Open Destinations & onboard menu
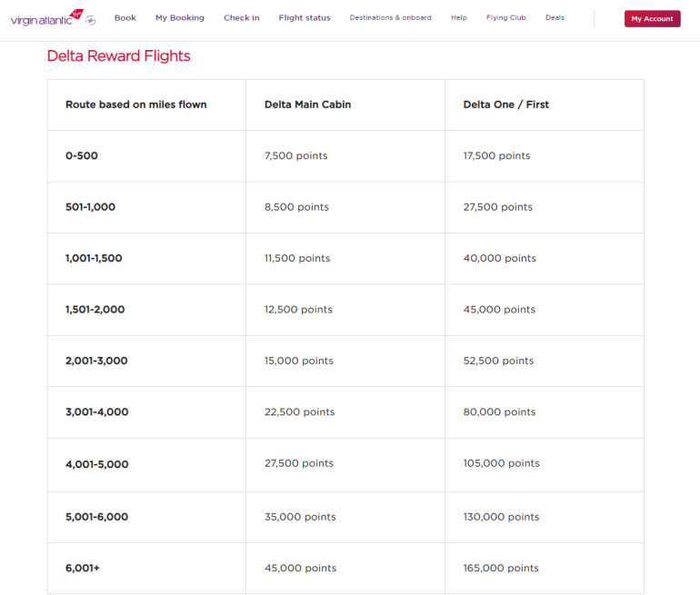Screen dimensions: 700x595 tap(390, 18)
